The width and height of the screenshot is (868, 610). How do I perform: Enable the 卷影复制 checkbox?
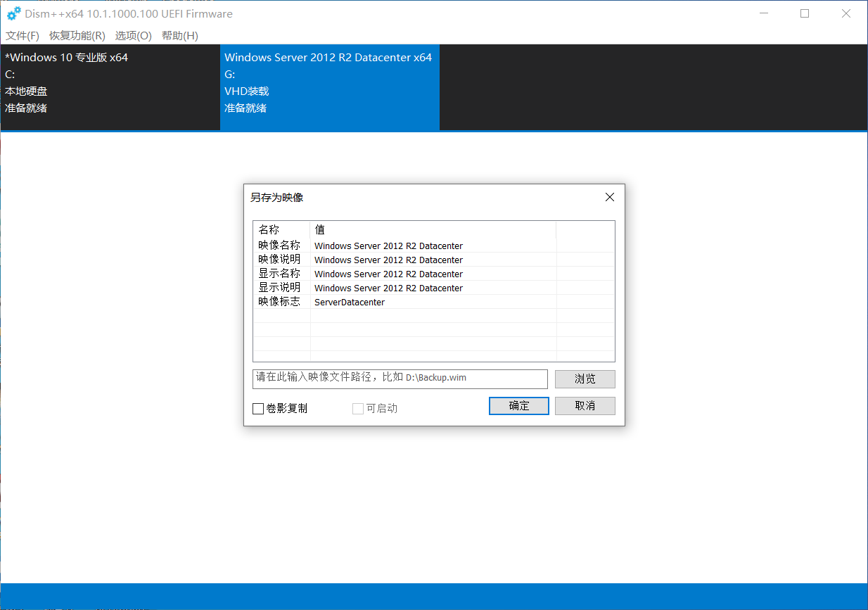click(259, 409)
